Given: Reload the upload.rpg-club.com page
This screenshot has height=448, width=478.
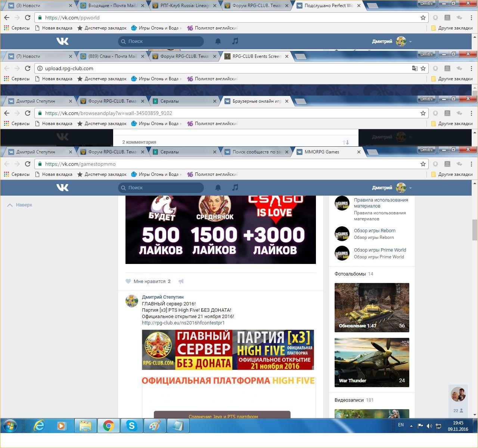Looking at the screenshot, I should point(28,68).
